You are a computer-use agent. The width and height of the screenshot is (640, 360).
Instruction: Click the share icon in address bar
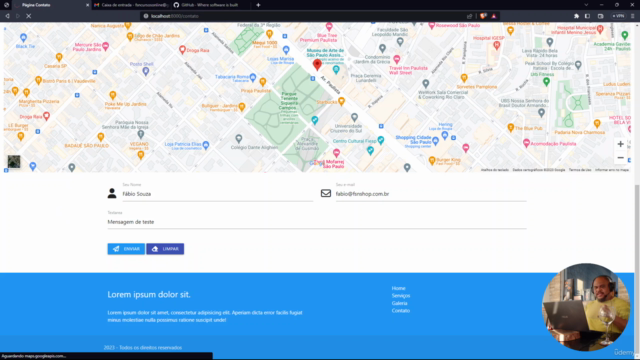click(x=469, y=16)
